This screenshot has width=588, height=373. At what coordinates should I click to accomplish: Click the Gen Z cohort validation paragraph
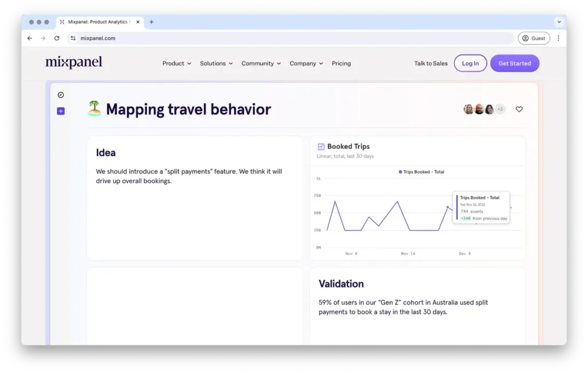point(403,307)
